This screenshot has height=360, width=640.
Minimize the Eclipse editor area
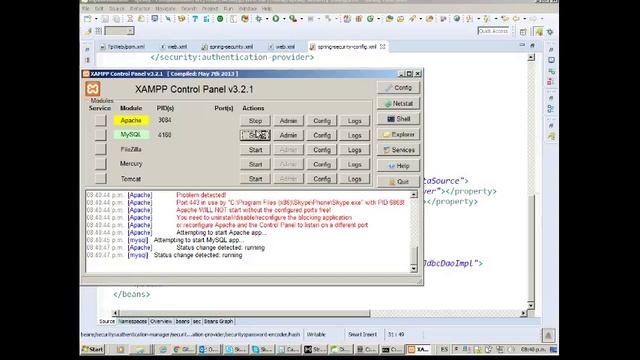522,45
